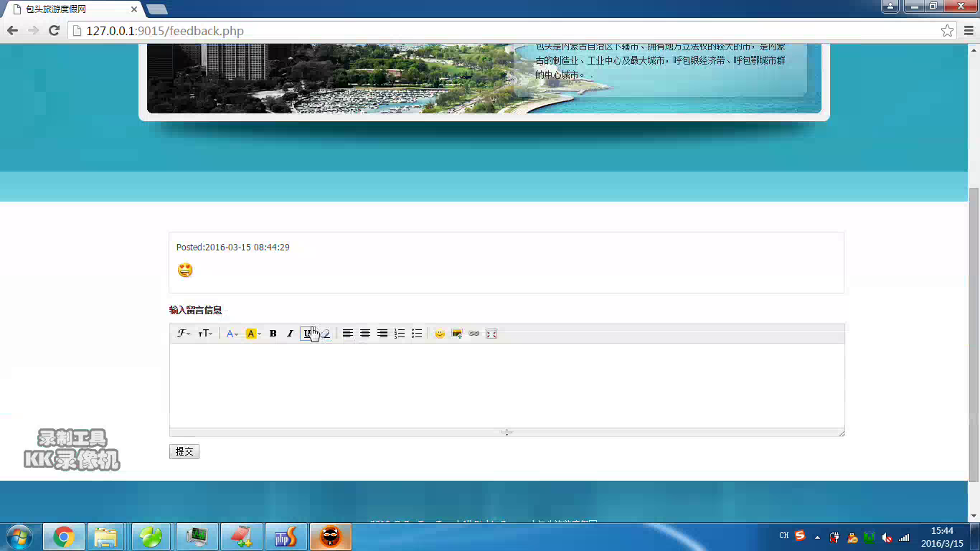Screen dimensions: 980x551
Task: Click the eraser clear-formatting icon
Action: pos(325,334)
